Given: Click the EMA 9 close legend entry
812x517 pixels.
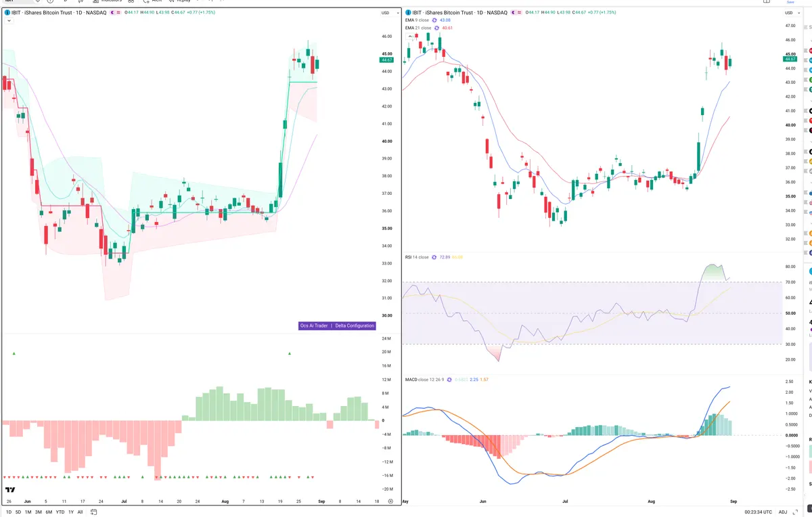Looking at the screenshot, I should [x=418, y=20].
